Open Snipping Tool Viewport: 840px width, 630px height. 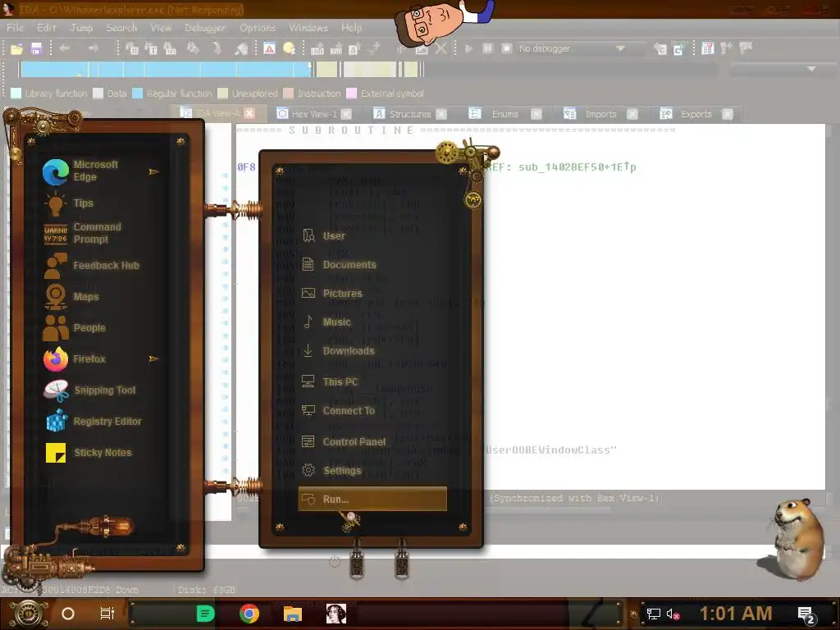[98, 390]
